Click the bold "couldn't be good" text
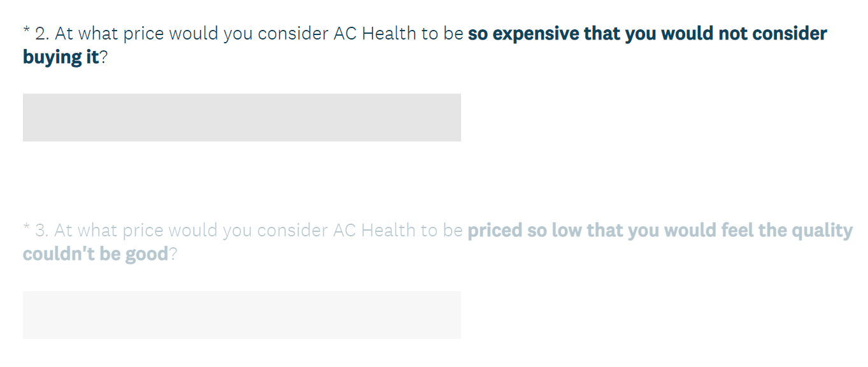868x367 pixels. coord(96,255)
